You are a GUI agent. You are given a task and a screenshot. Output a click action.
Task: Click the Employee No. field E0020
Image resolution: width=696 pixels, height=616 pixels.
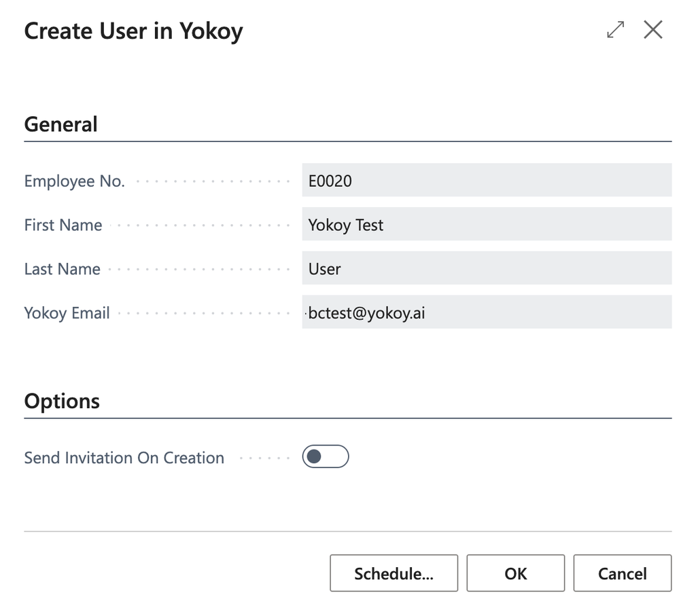(x=487, y=180)
